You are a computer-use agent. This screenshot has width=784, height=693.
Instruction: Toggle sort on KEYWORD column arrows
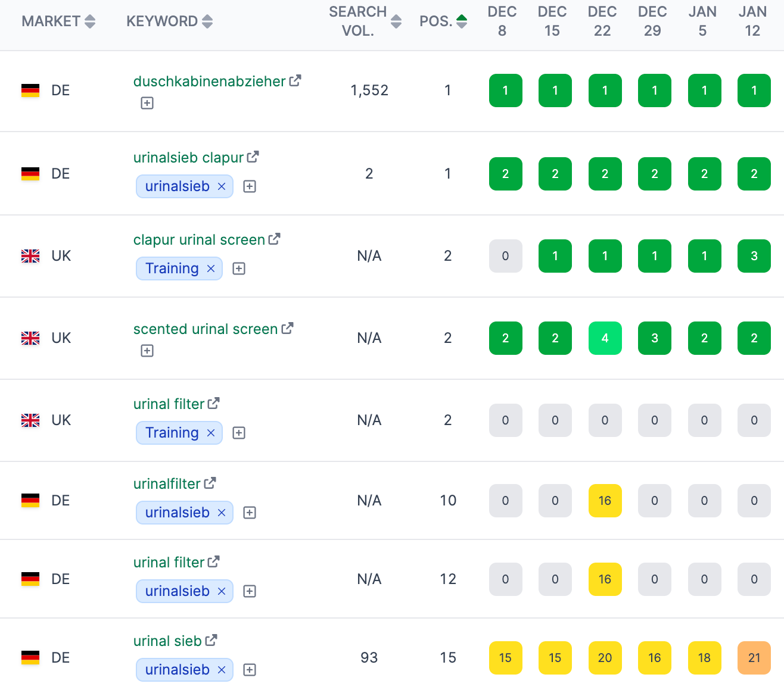click(x=207, y=21)
